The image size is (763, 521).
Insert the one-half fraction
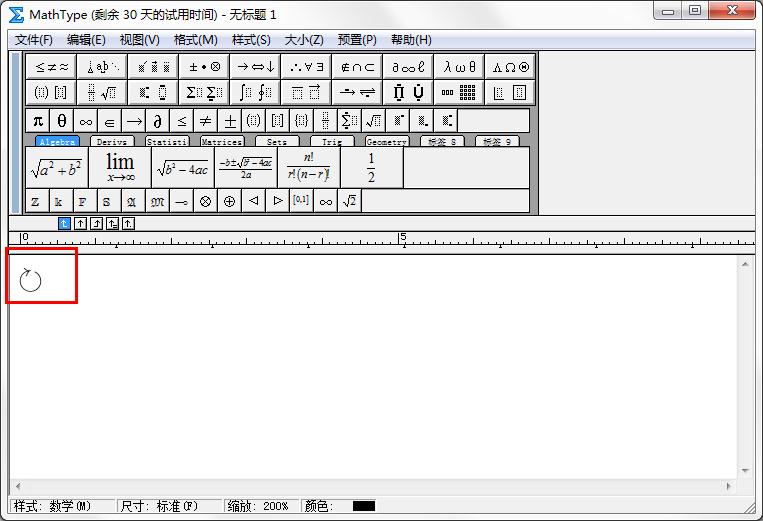tap(371, 167)
